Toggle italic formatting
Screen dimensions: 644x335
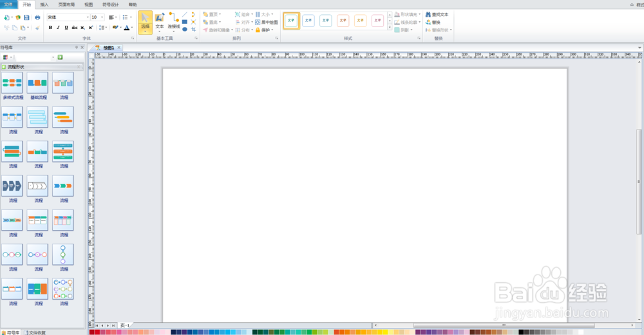click(59, 28)
